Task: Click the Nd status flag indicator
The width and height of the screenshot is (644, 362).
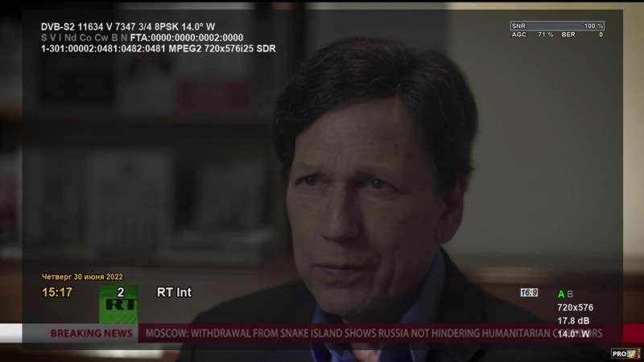Action: coord(71,38)
